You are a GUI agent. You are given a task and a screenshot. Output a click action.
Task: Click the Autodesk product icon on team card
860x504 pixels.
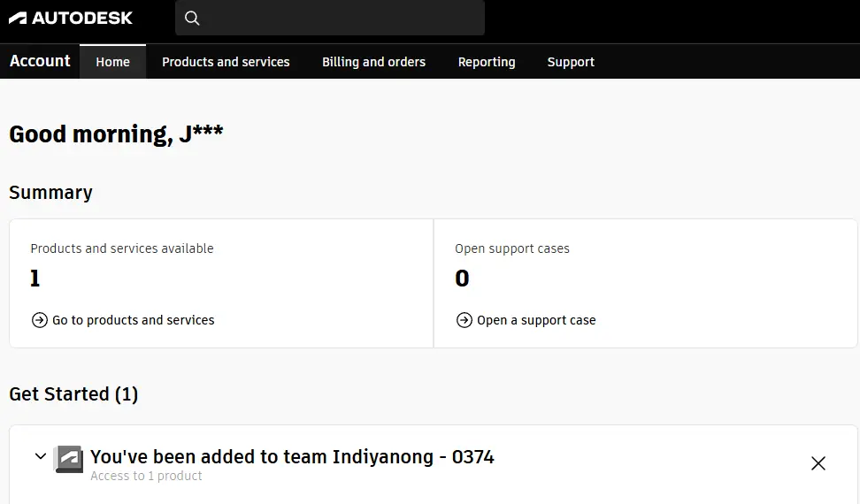68,459
